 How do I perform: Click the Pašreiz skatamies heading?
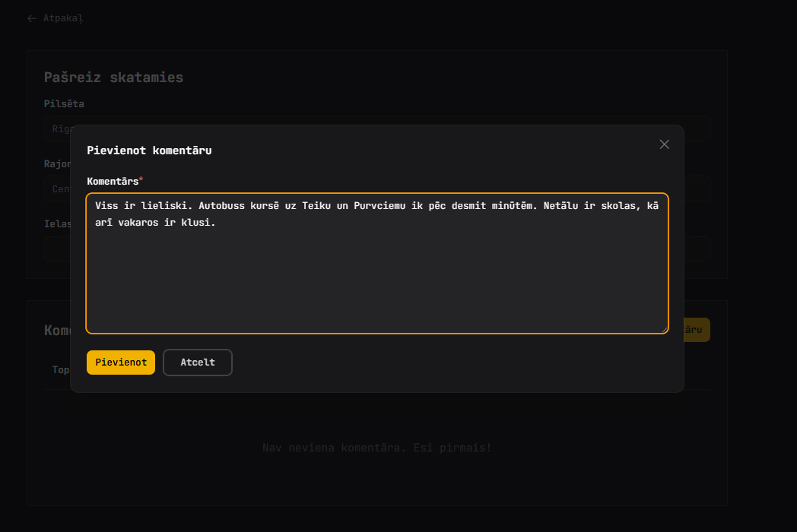(x=113, y=78)
